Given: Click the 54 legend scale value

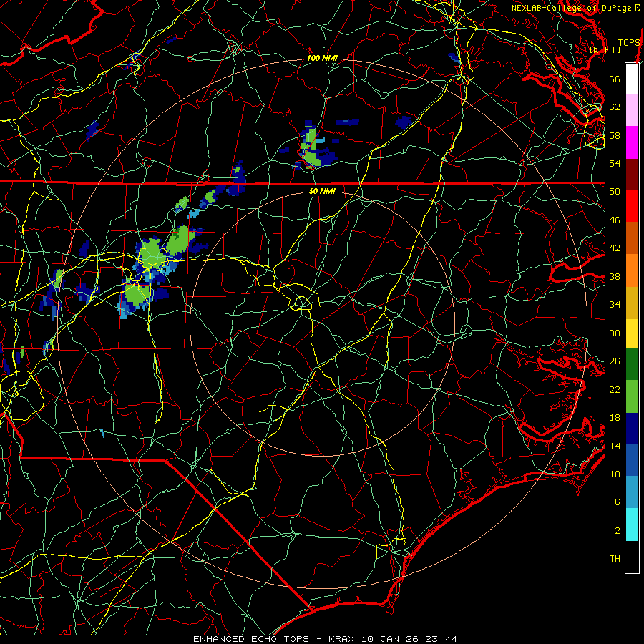Looking at the screenshot, I should [x=615, y=163].
